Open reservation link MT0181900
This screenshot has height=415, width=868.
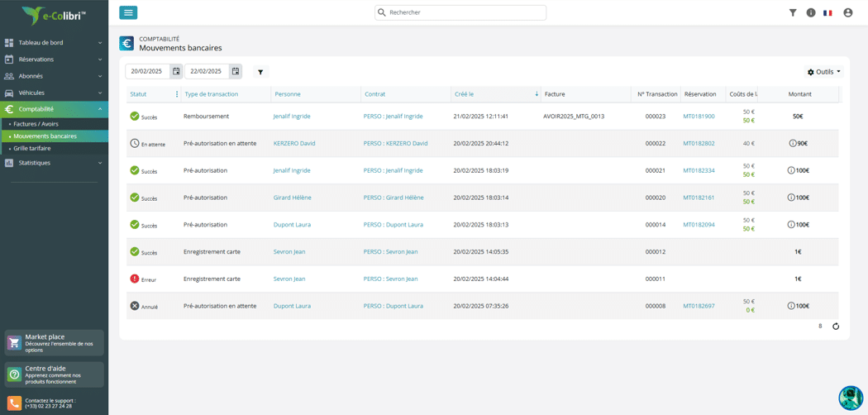(699, 117)
